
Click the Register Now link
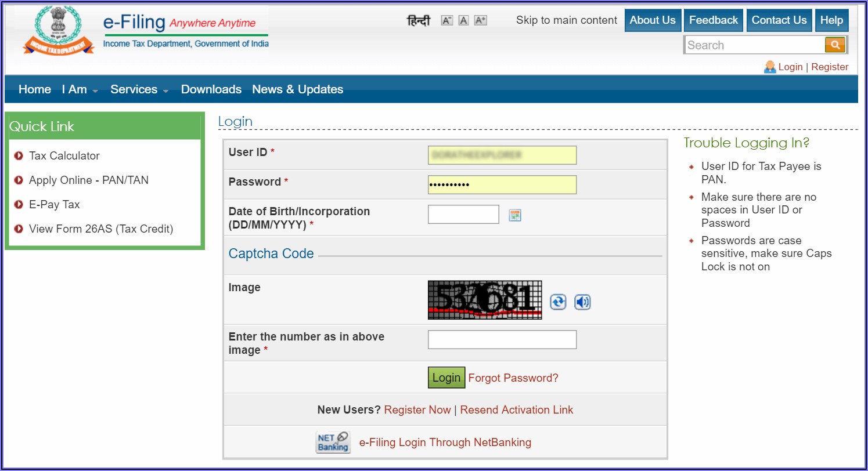tap(417, 410)
